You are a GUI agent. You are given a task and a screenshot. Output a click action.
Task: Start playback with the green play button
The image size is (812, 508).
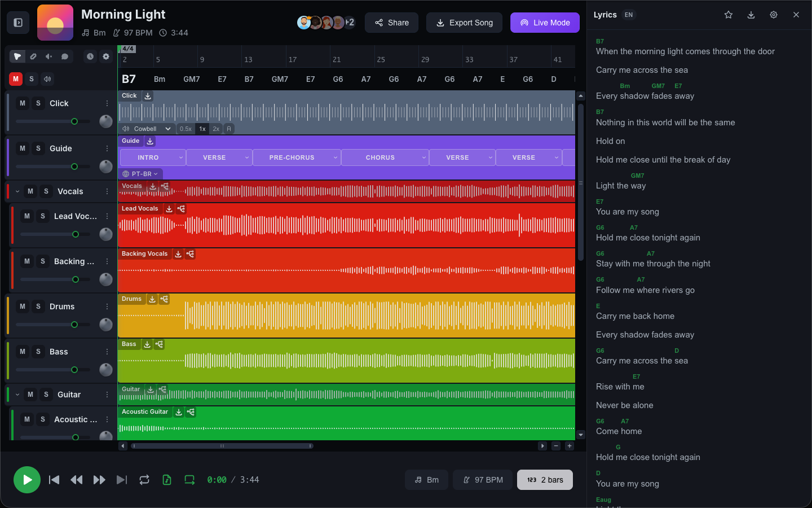coord(27,480)
